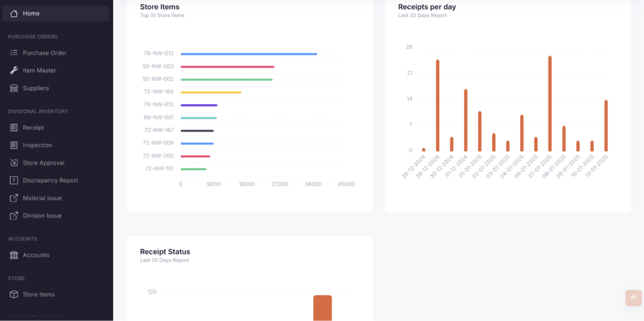Viewport: 644px width, 321px height.
Task: Click the 'PURCHASE ORDERS' section heading
Action: 33,36
